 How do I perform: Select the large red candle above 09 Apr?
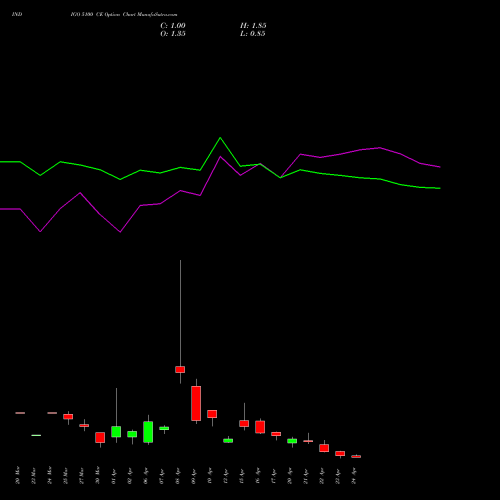coord(196,403)
